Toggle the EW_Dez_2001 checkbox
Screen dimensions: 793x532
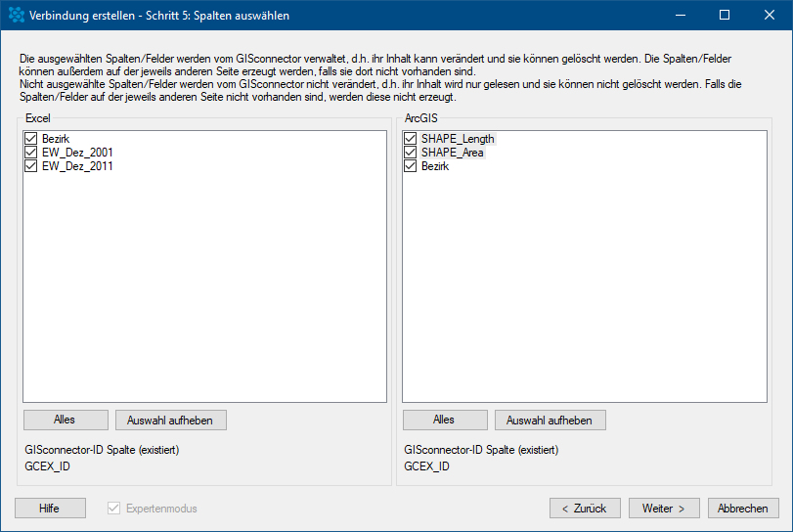[x=31, y=153]
